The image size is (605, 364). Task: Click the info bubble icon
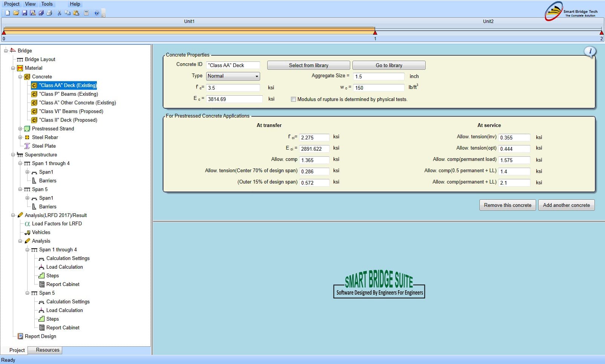point(590,52)
